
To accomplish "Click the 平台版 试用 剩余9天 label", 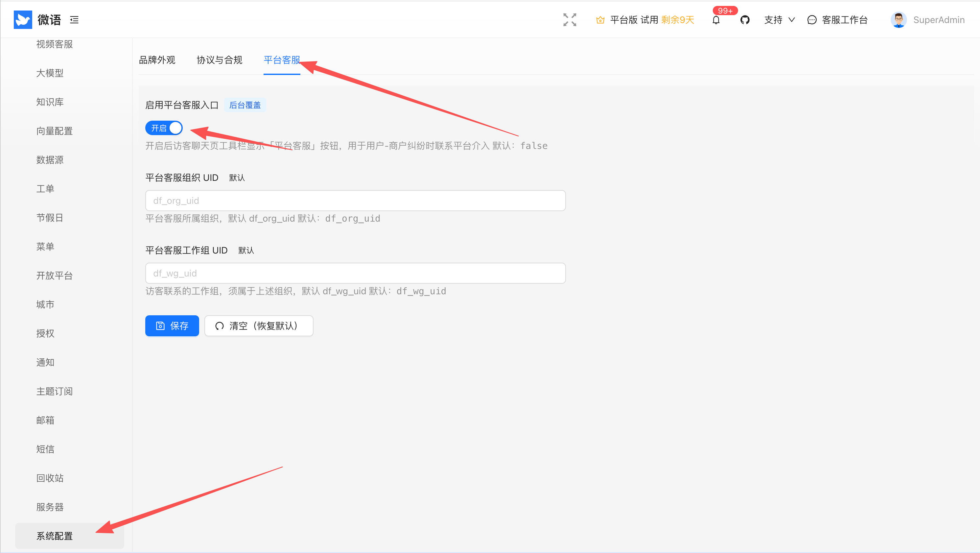I will click(652, 20).
